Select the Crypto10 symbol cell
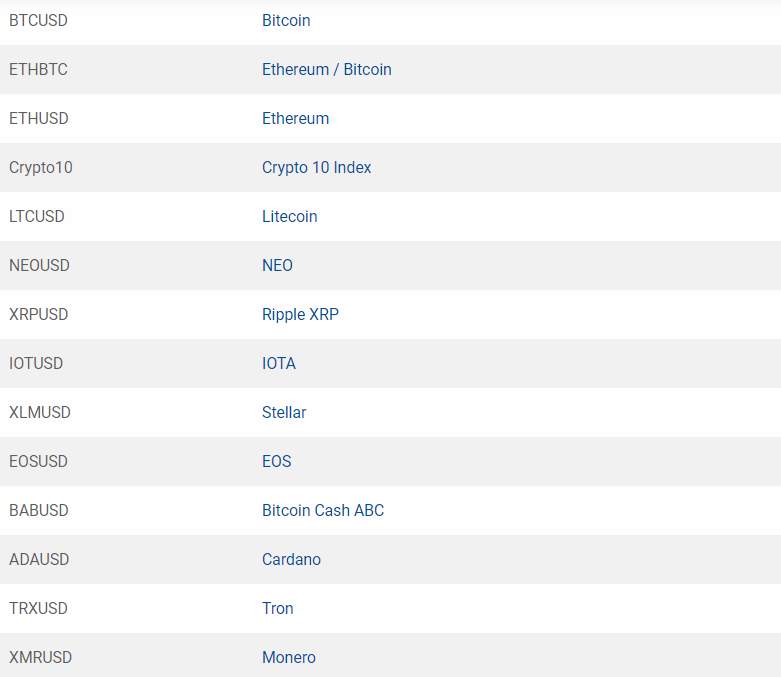The height and width of the screenshot is (677, 781). pyautogui.click(x=41, y=167)
